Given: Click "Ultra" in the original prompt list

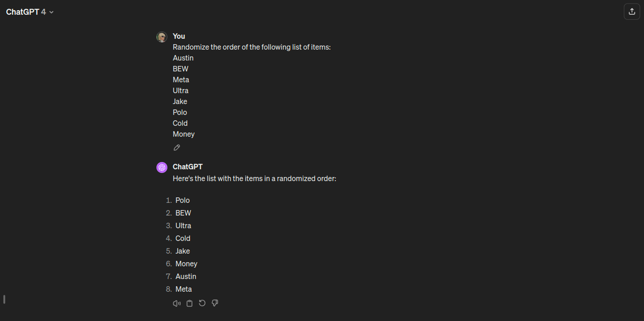Looking at the screenshot, I should [x=180, y=91].
